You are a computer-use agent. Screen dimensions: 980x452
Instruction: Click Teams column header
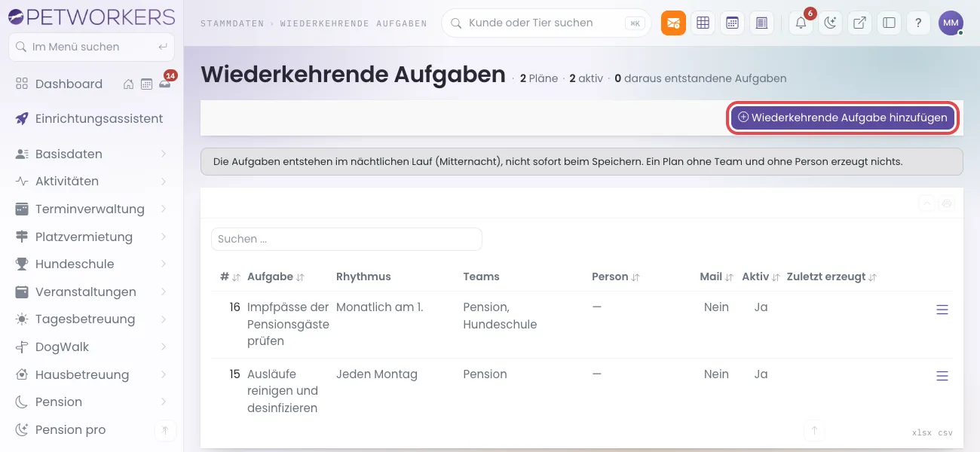(481, 276)
